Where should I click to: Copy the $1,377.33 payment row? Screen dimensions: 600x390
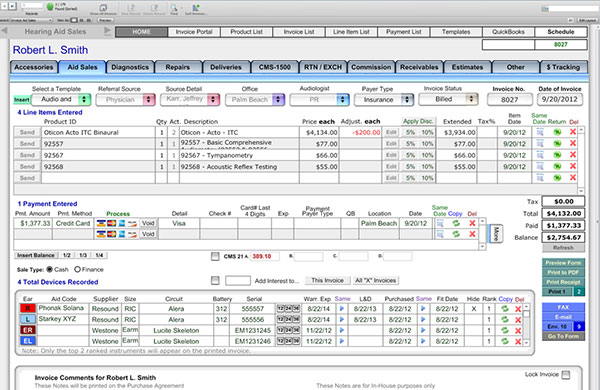pos(456,223)
